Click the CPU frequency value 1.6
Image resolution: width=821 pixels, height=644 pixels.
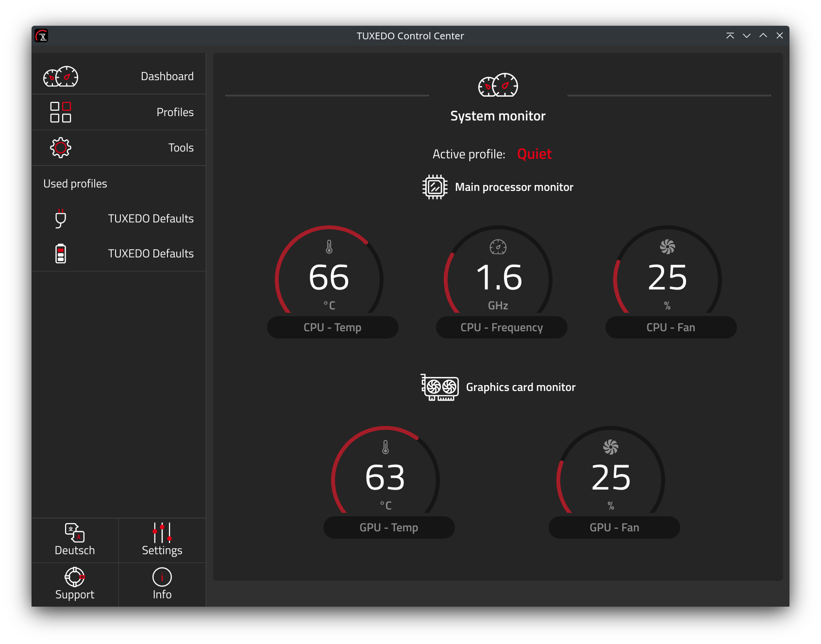click(x=499, y=277)
